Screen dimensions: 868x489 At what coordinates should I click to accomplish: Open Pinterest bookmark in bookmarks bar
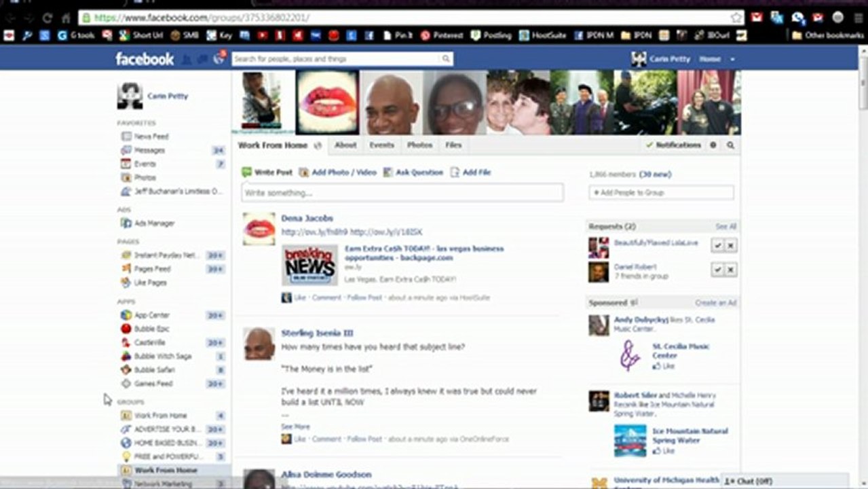(x=442, y=35)
